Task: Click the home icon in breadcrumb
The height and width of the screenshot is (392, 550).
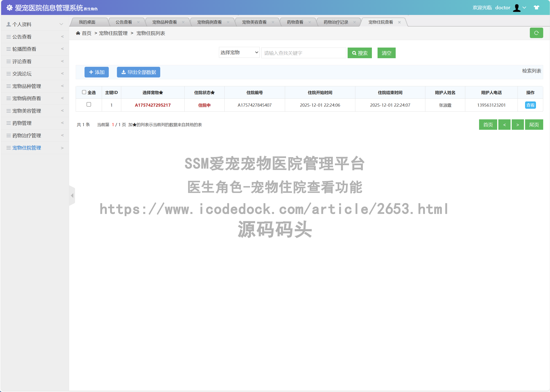Action: [78, 33]
